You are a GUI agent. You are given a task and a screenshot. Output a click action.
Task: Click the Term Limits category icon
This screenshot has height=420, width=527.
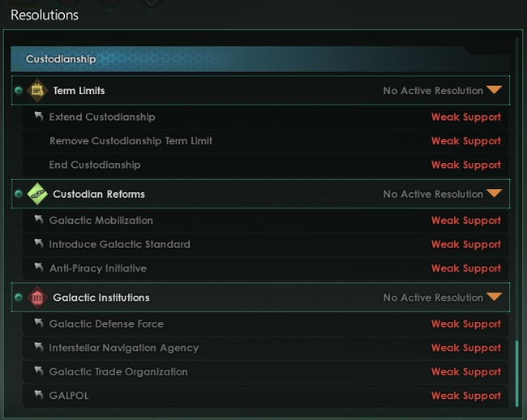37,91
